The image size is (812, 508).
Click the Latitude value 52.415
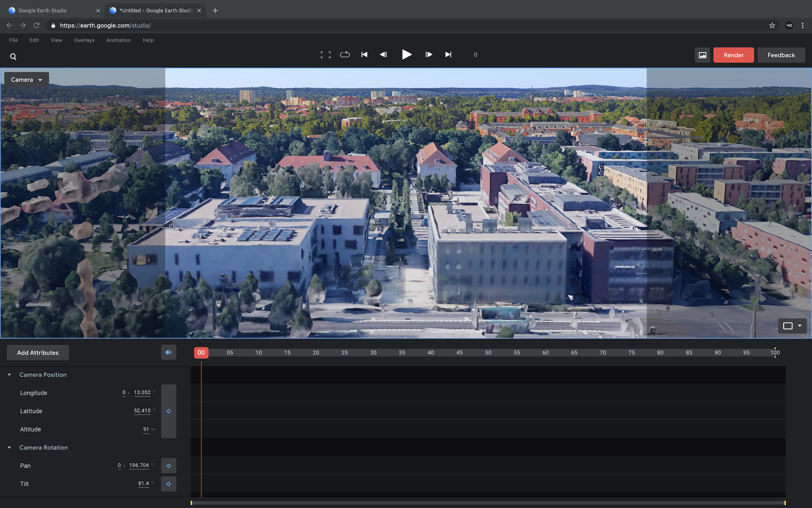click(142, 411)
